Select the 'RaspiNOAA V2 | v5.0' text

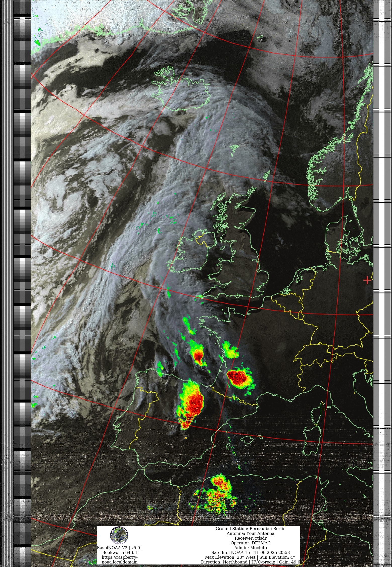(120, 548)
